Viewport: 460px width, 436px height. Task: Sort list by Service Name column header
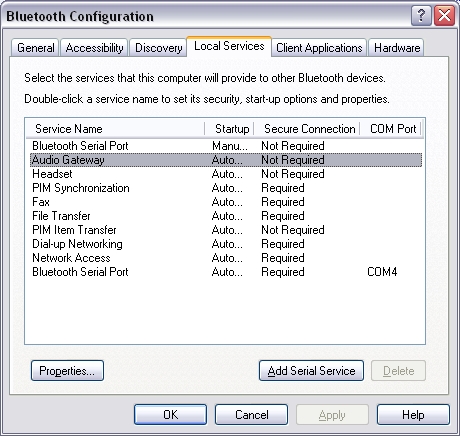click(x=115, y=129)
